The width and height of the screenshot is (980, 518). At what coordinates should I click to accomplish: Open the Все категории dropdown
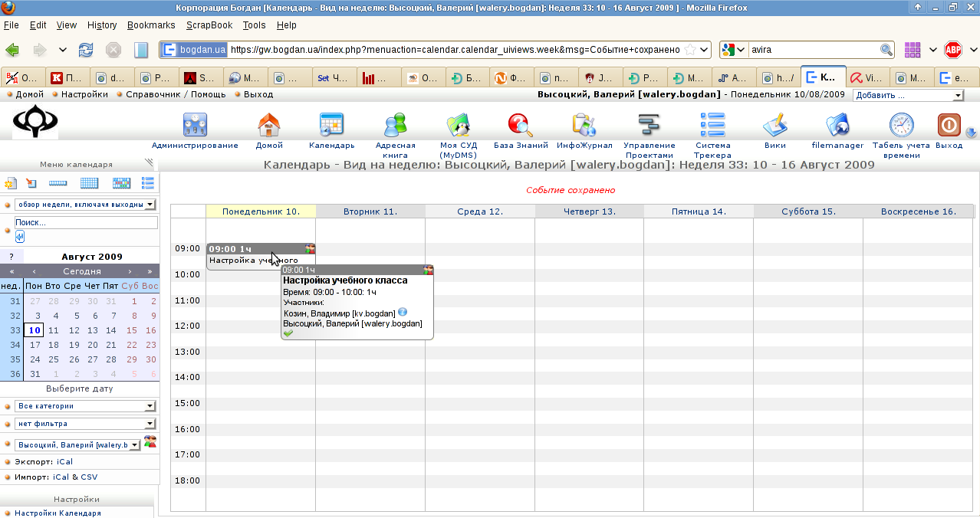pos(85,406)
